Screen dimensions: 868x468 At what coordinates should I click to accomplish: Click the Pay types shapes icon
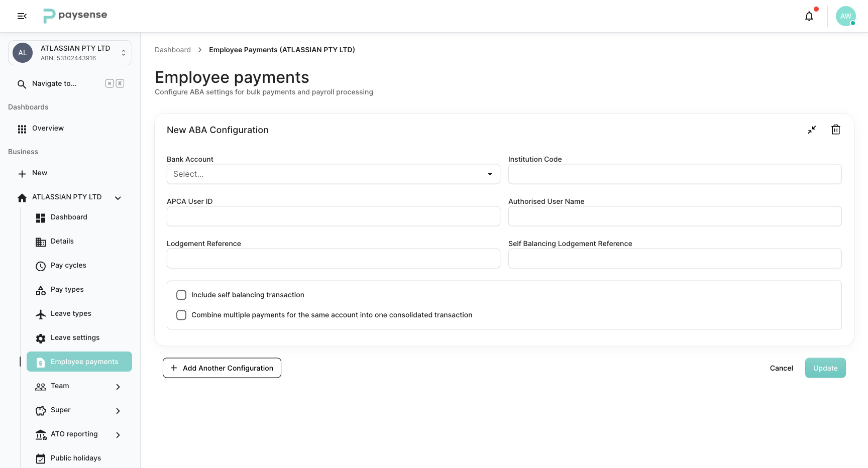click(41, 290)
